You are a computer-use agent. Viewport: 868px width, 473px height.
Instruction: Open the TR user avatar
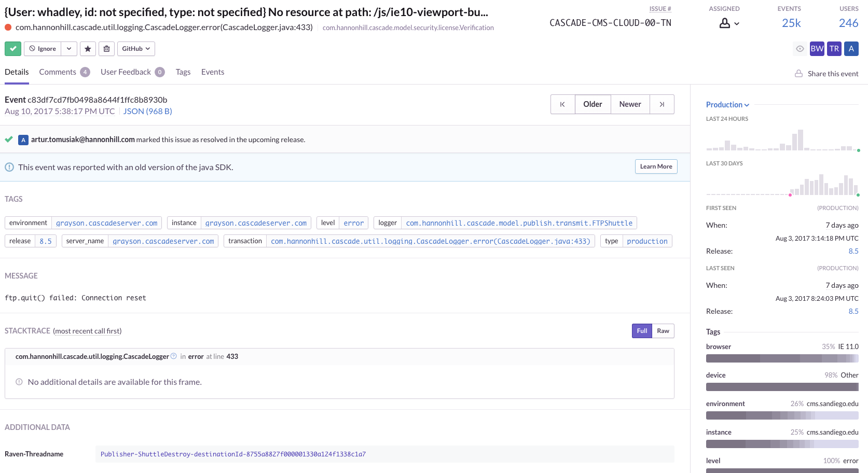[x=834, y=49]
